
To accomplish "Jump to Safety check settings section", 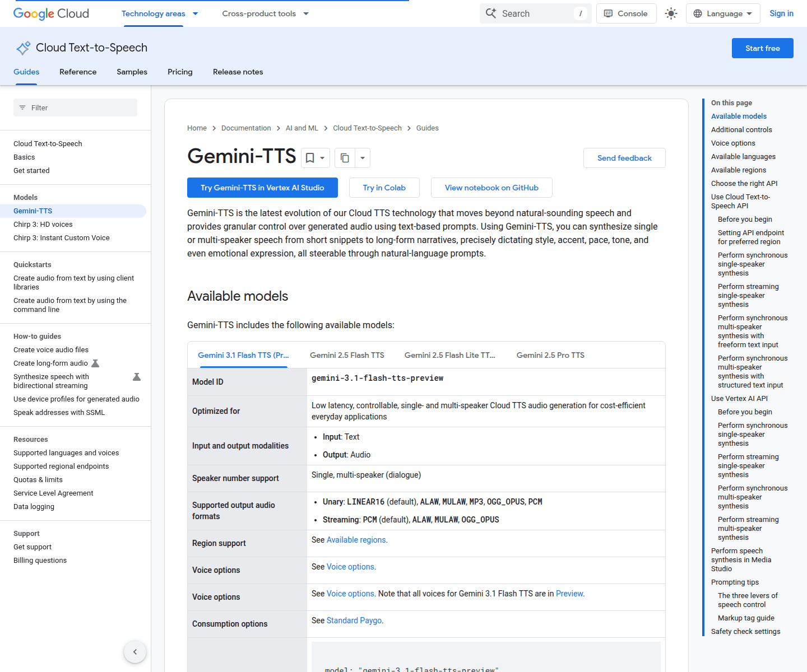I will [x=745, y=632].
